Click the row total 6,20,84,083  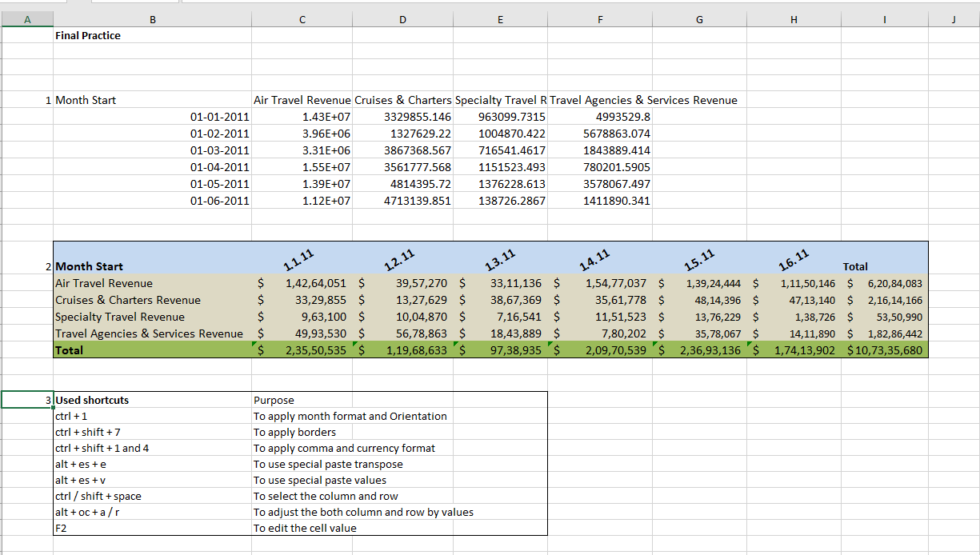(884, 283)
